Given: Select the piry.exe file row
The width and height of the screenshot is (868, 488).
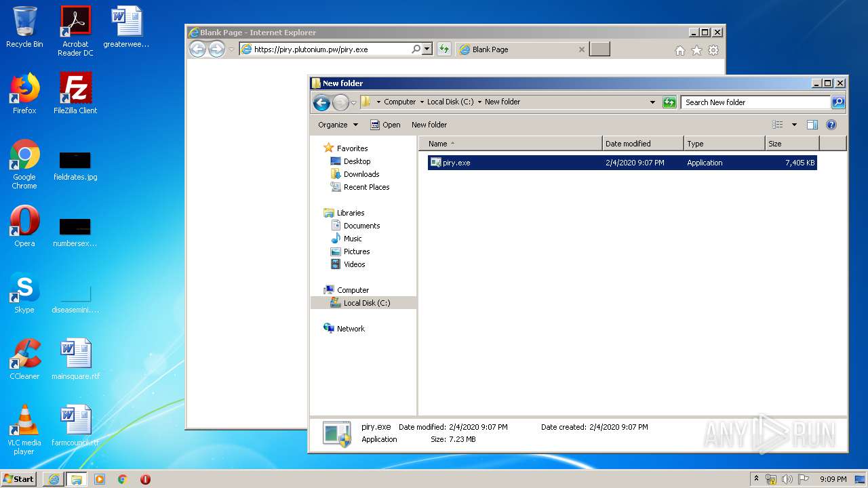Looking at the screenshot, I should (623, 163).
